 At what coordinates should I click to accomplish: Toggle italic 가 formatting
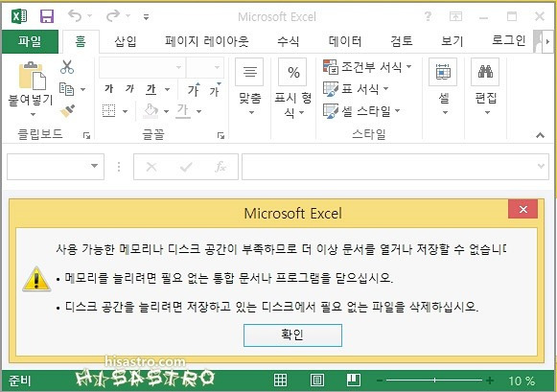[129, 89]
